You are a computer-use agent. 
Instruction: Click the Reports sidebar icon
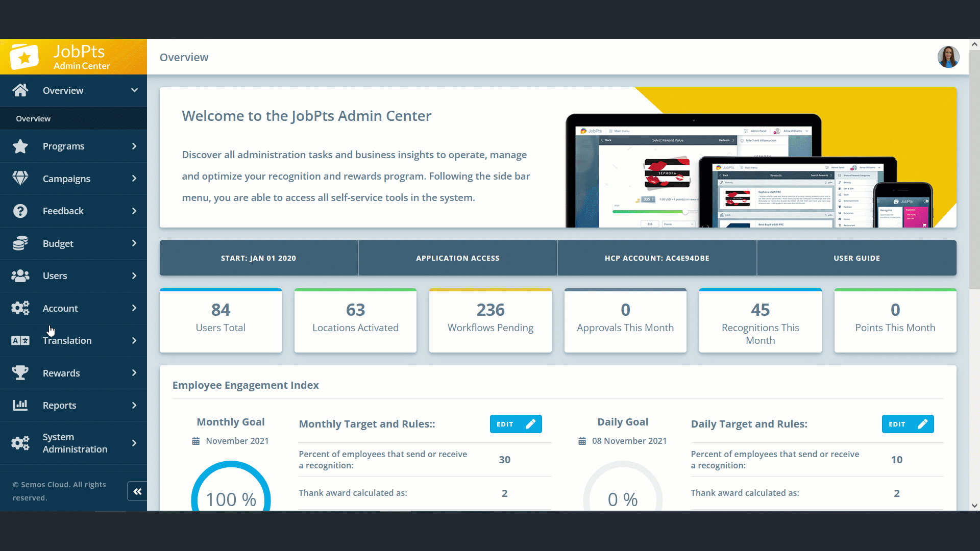19,405
